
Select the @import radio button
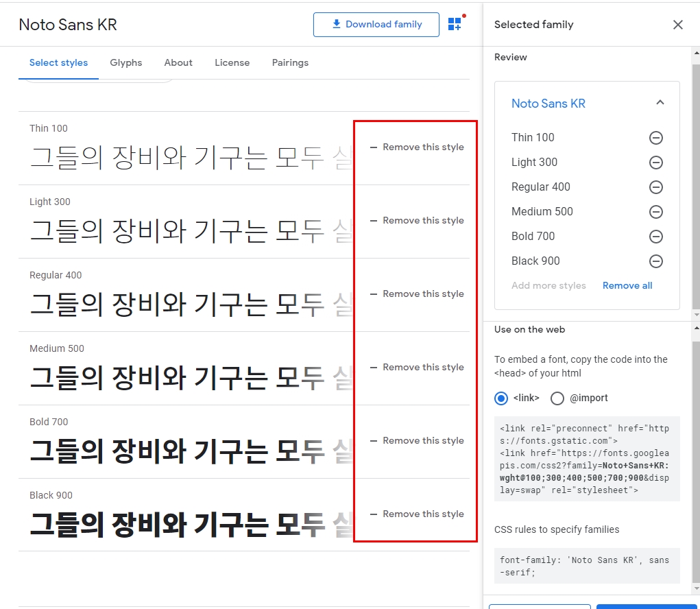[x=557, y=398]
